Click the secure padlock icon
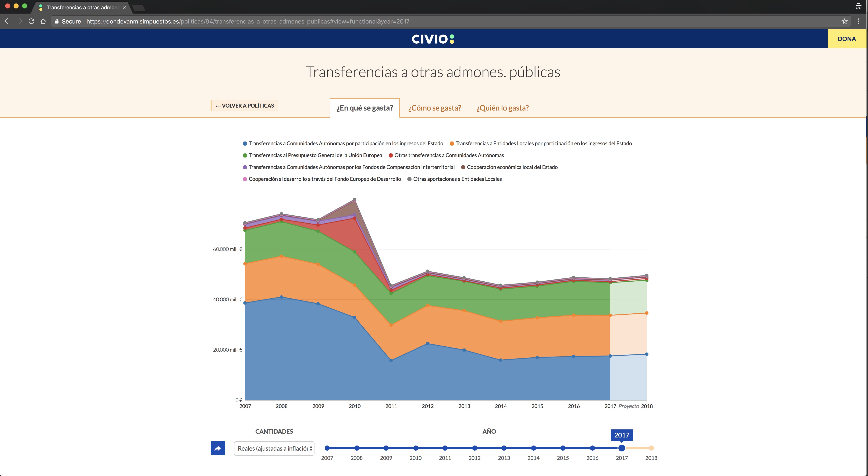This screenshot has height=476, width=868. tap(57, 21)
